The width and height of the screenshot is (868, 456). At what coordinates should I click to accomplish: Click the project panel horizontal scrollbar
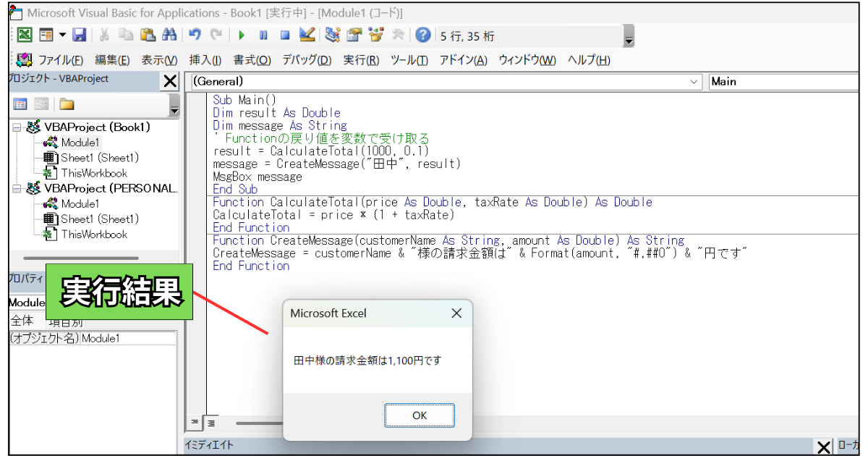coord(80,258)
